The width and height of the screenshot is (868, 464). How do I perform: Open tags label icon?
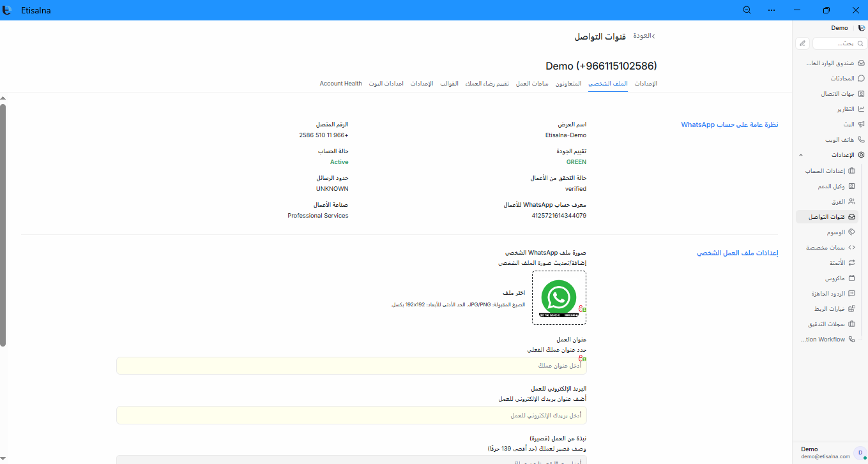851,232
